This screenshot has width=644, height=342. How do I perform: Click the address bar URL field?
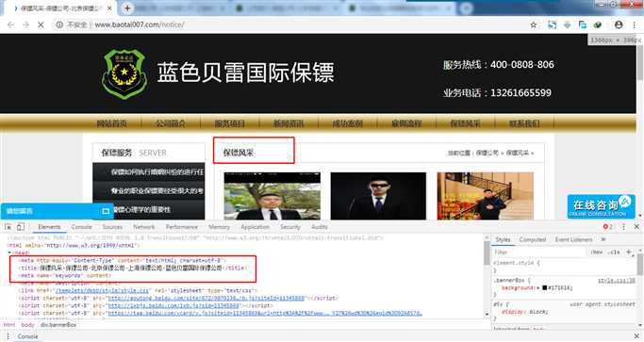288,25
